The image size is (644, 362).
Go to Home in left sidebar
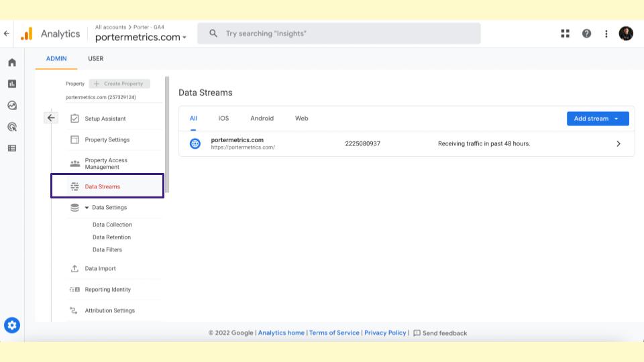point(12,62)
